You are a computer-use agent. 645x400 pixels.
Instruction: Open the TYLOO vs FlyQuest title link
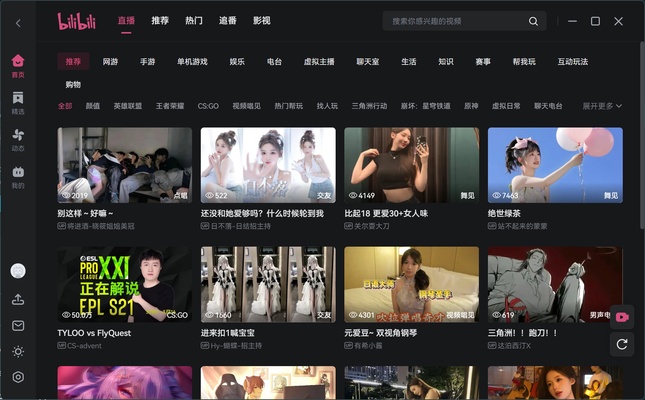pos(94,333)
